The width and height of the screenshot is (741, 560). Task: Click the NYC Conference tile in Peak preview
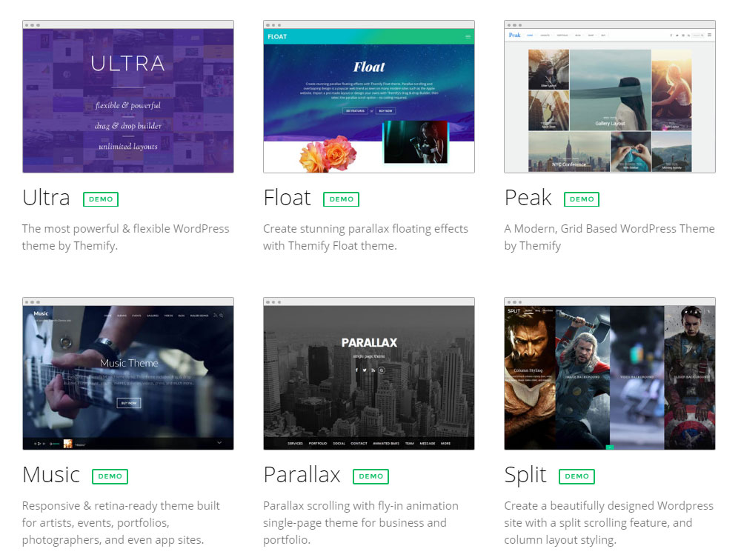569,152
